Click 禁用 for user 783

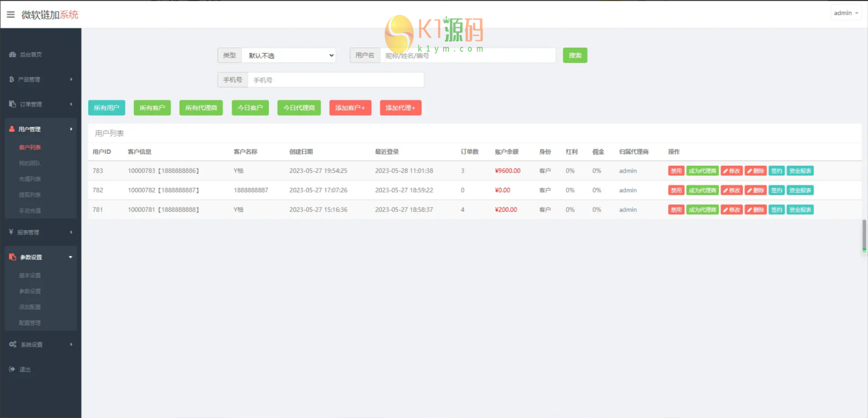click(x=676, y=171)
